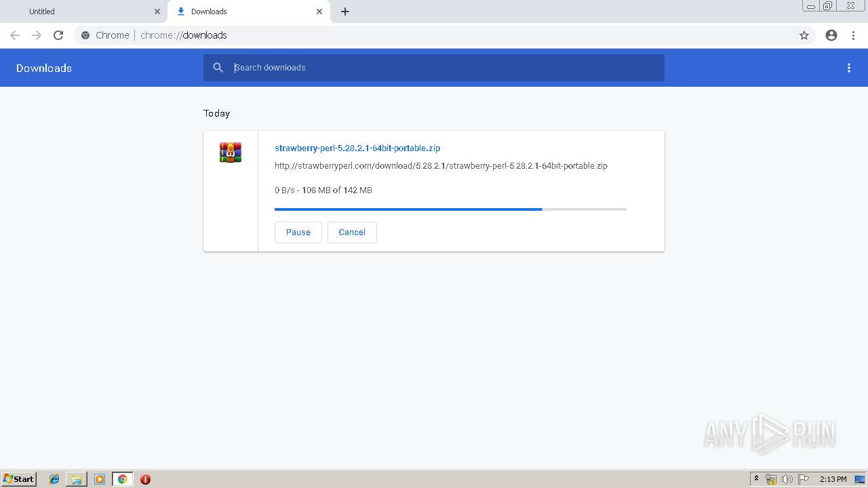Image resolution: width=868 pixels, height=488 pixels.
Task: Open the Downloads page more actions menu
Action: 849,68
